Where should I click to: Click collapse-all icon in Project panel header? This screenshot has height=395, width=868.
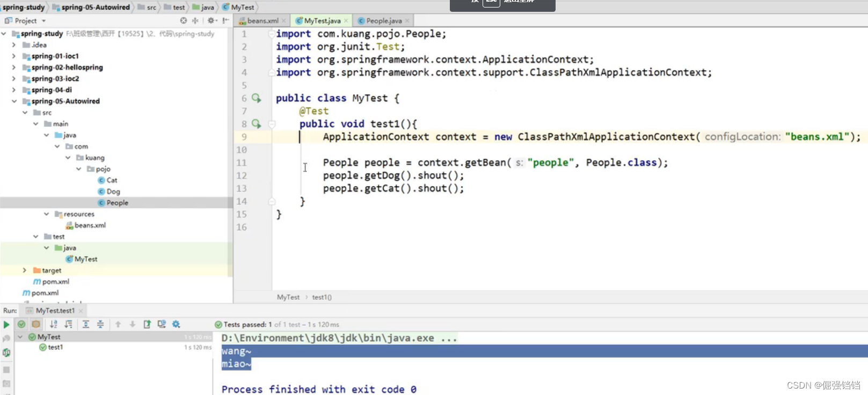click(195, 20)
